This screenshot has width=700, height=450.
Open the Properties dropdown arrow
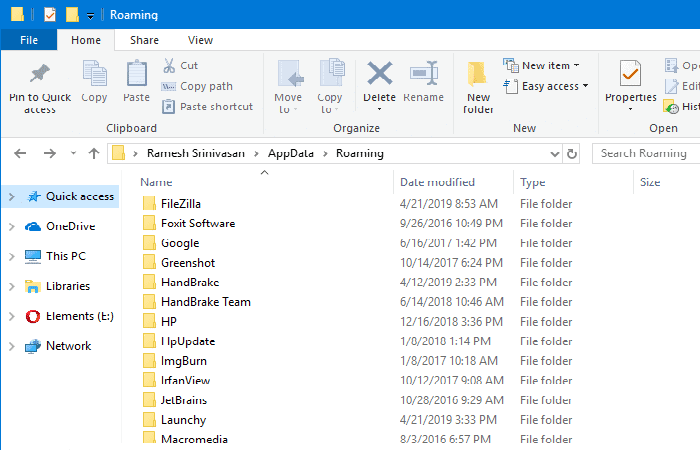[x=630, y=109]
